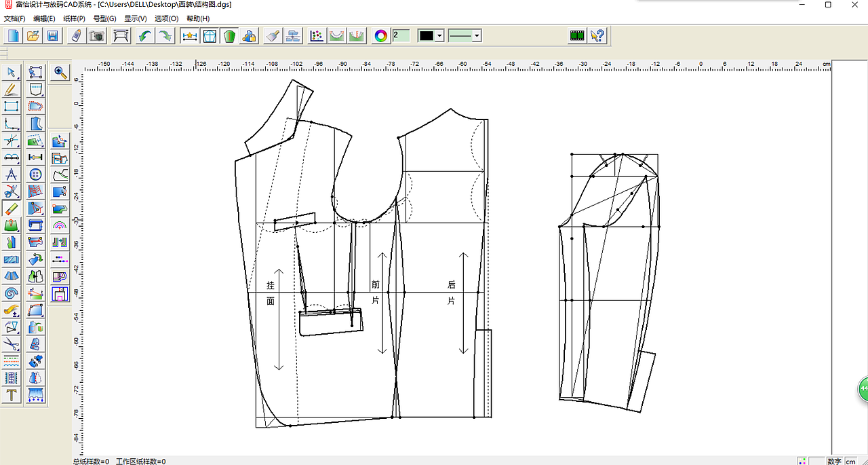Click the line width input field
This screenshot has height=465, width=868.
tap(401, 35)
